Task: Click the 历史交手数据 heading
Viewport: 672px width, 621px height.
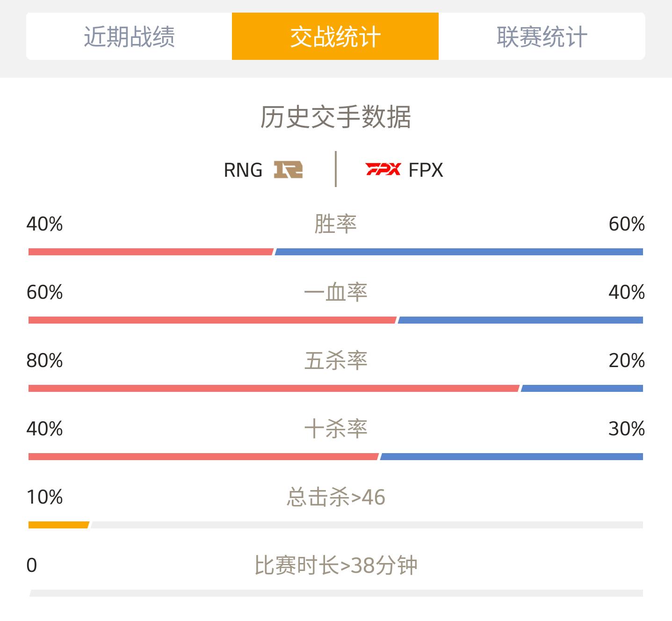Action: pyautogui.click(x=336, y=117)
